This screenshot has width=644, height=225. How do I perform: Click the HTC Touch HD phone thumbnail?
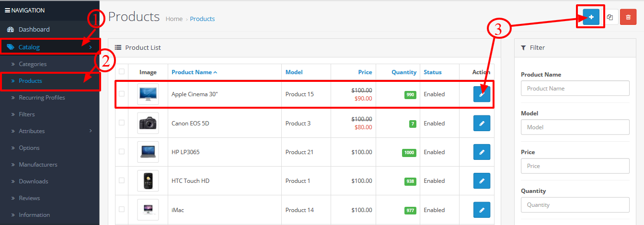coord(148,180)
